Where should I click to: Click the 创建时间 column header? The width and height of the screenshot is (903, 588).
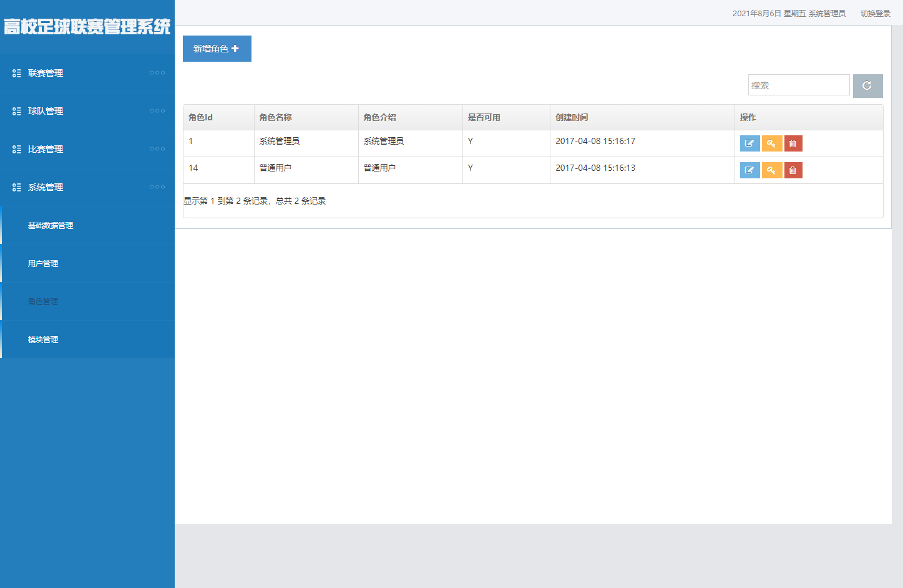(572, 117)
